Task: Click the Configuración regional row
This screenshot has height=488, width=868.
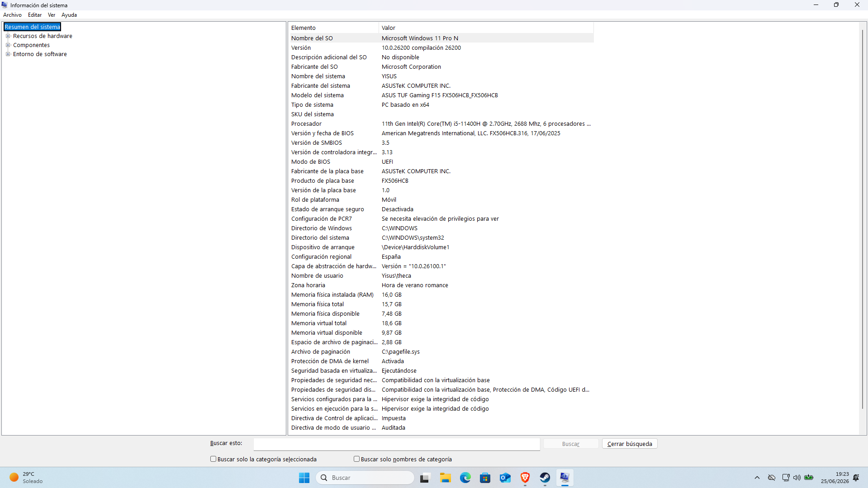Action: 441,257
